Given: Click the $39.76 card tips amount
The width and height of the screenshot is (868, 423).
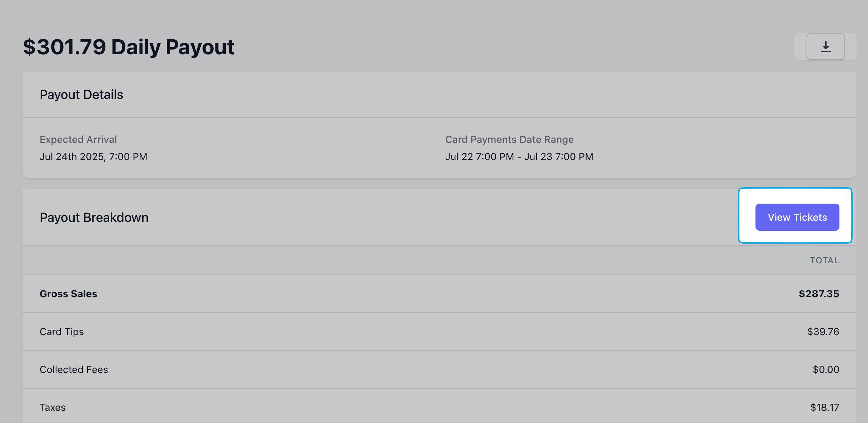Looking at the screenshot, I should coord(823,332).
